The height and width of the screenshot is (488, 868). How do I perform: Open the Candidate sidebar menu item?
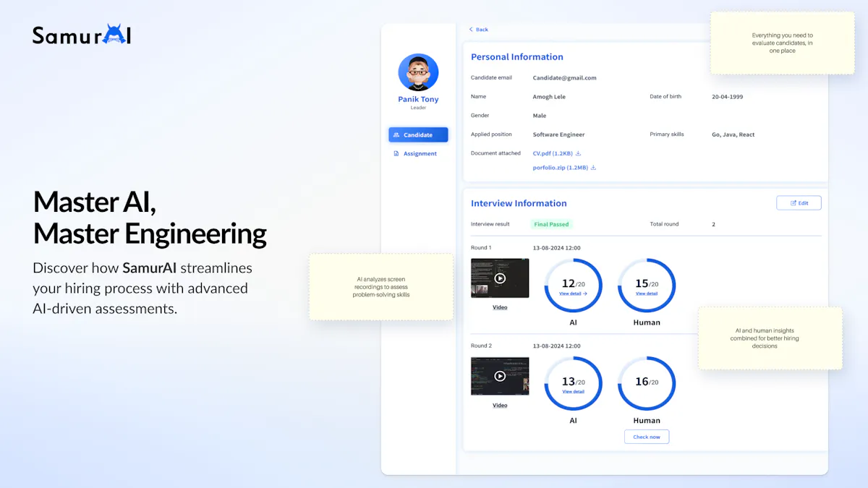[x=418, y=134]
